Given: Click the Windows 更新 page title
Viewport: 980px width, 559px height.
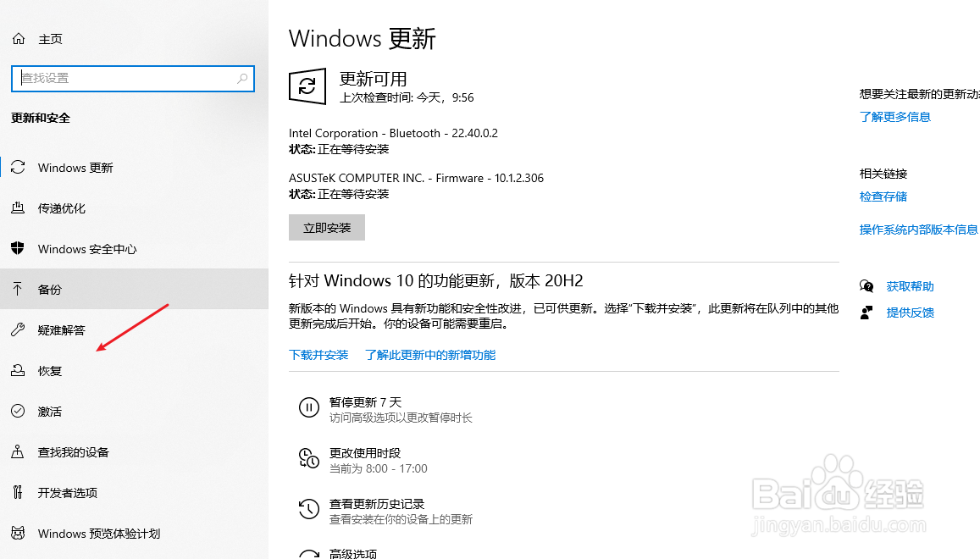Looking at the screenshot, I should tap(362, 39).
